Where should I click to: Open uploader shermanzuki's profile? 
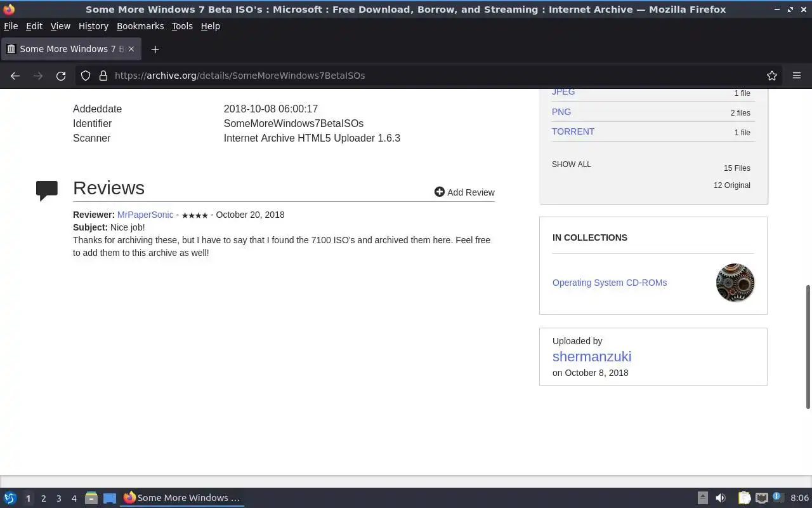592,357
